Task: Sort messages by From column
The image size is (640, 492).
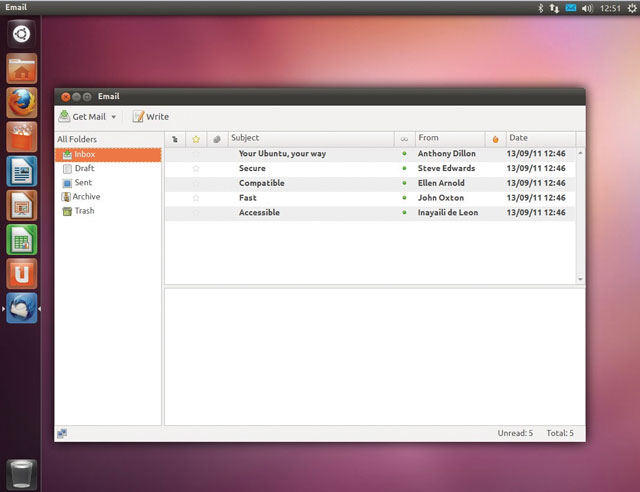Action: click(x=450, y=138)
